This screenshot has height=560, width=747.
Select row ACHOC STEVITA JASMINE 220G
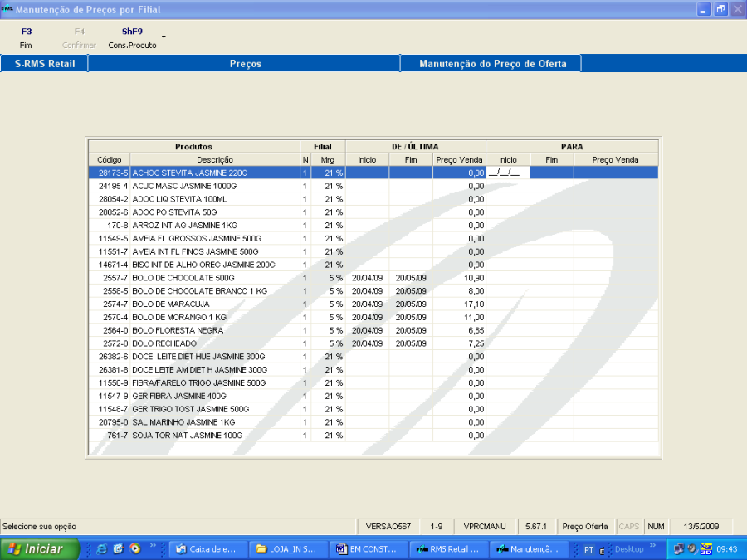pos(373,173)
